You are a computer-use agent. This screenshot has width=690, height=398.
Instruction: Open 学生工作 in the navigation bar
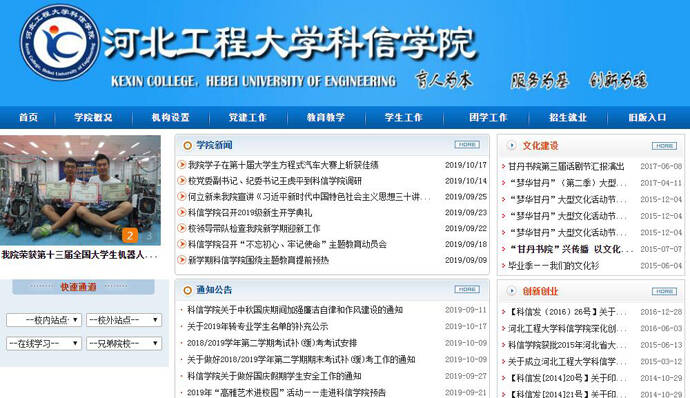(x=404, y=118)
